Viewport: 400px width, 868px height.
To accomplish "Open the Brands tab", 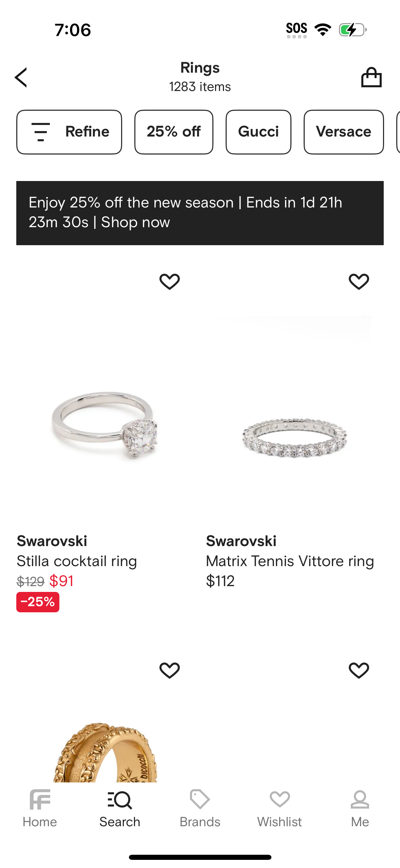I will [200, 808].
